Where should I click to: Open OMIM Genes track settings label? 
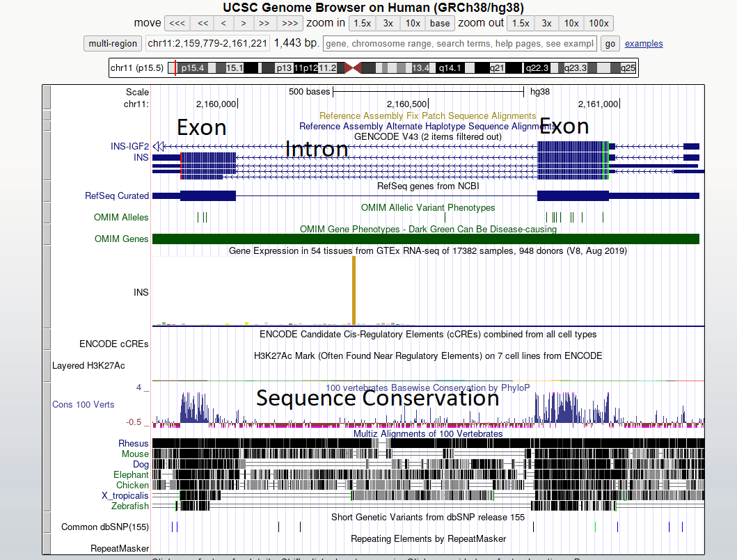coord(121,239)
